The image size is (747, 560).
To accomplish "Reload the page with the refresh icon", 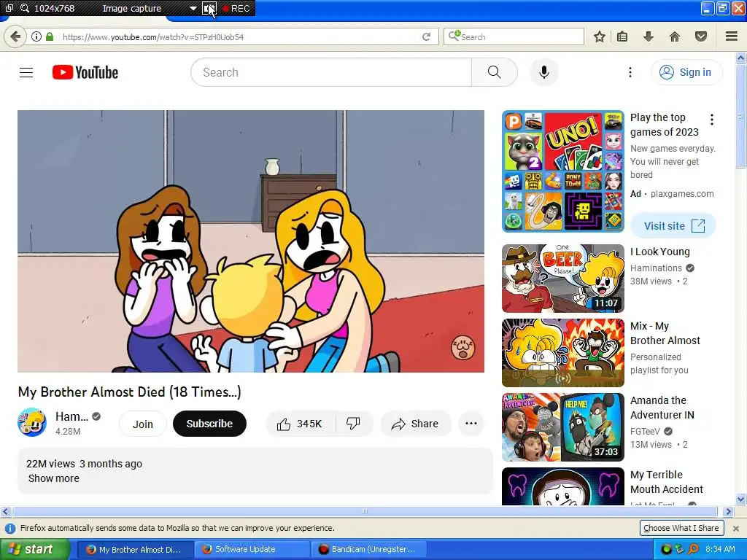I will pos(426,36).
